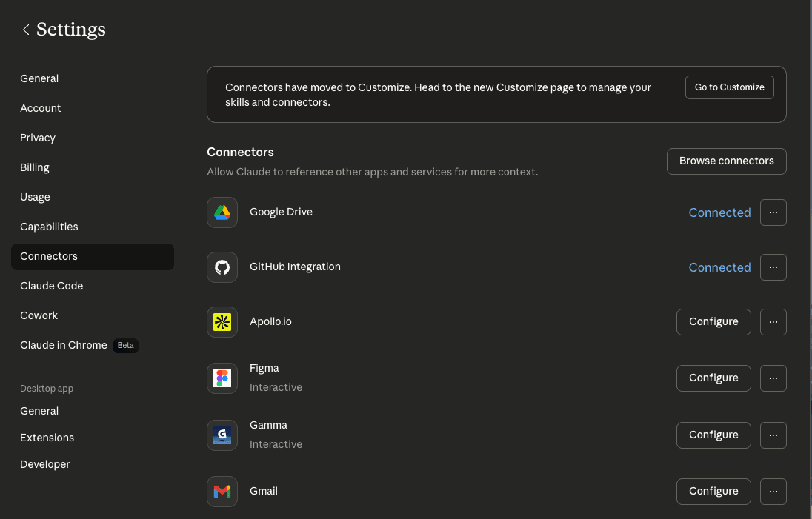Screen dimensions: 812x519
Task: Select Connectors in the sidebar
Action: click(x=48, y=256)
